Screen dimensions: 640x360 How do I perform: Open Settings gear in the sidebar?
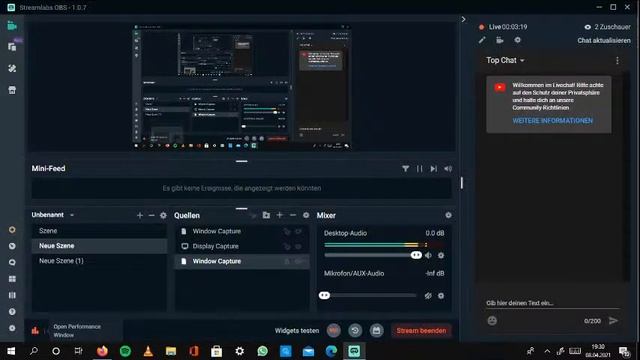click(12, 328)
